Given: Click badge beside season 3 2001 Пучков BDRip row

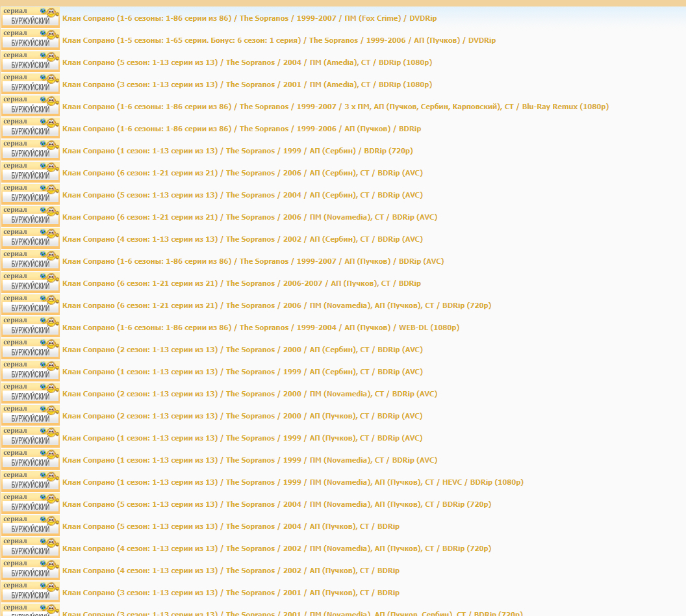Looking at the screenshot, I should (x=30, y=592).
